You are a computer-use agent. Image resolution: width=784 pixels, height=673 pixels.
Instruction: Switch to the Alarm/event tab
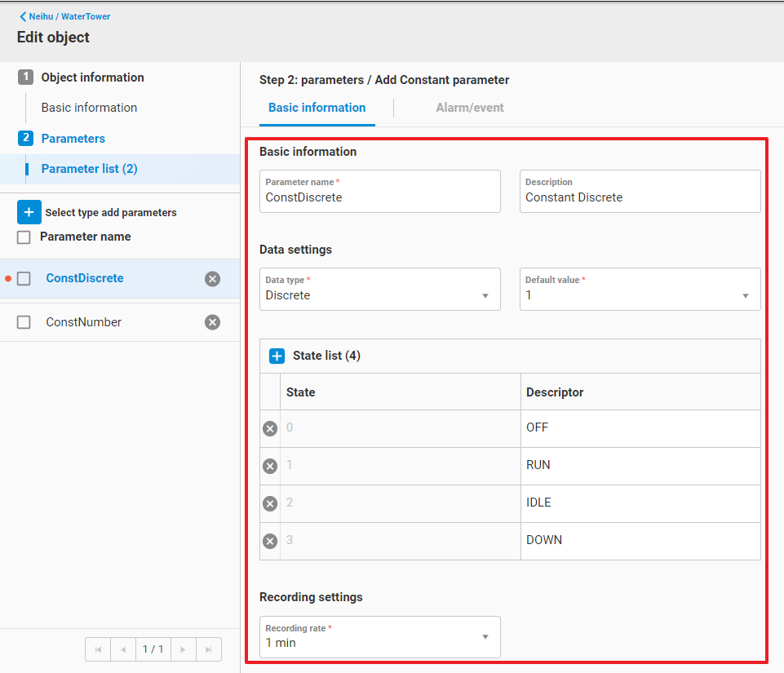tap(469, 108)
